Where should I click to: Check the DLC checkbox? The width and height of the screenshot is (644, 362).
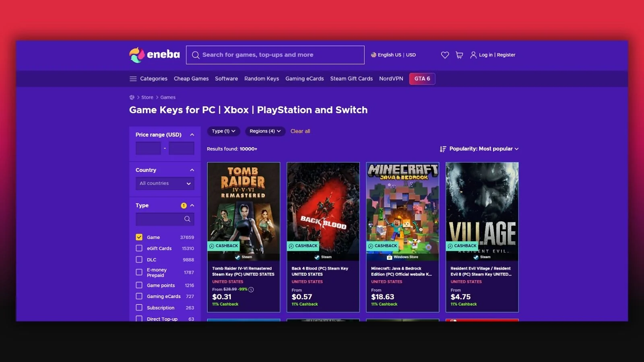click(139, 259)
